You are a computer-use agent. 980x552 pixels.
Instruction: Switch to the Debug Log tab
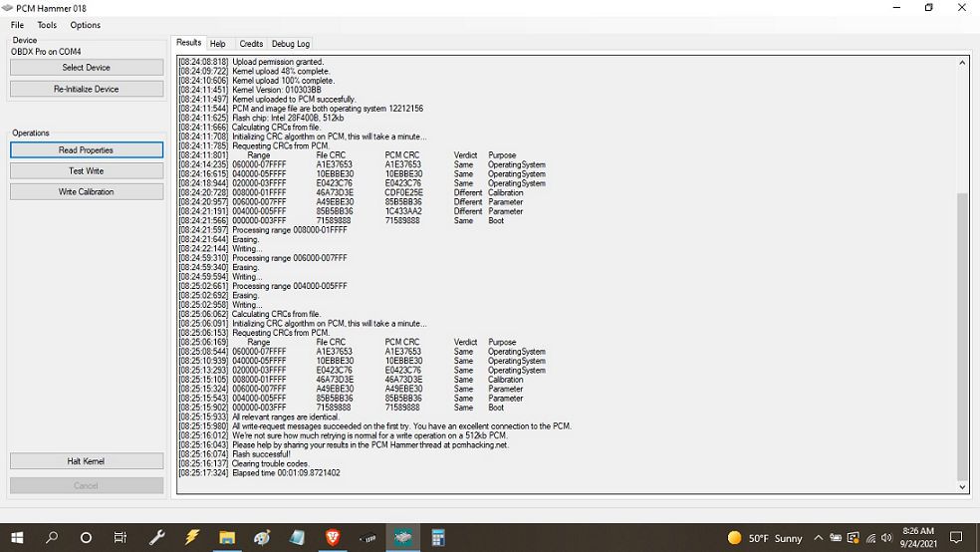tap(291, 44)
